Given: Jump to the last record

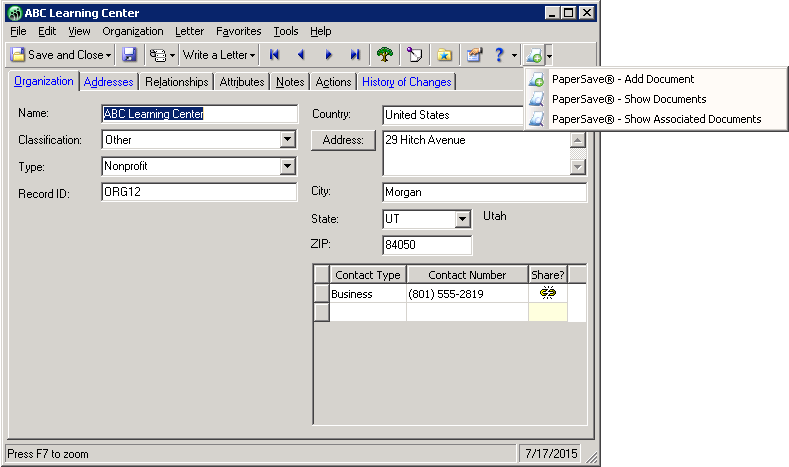Looking at the screenshot, I should click(355, 55).
